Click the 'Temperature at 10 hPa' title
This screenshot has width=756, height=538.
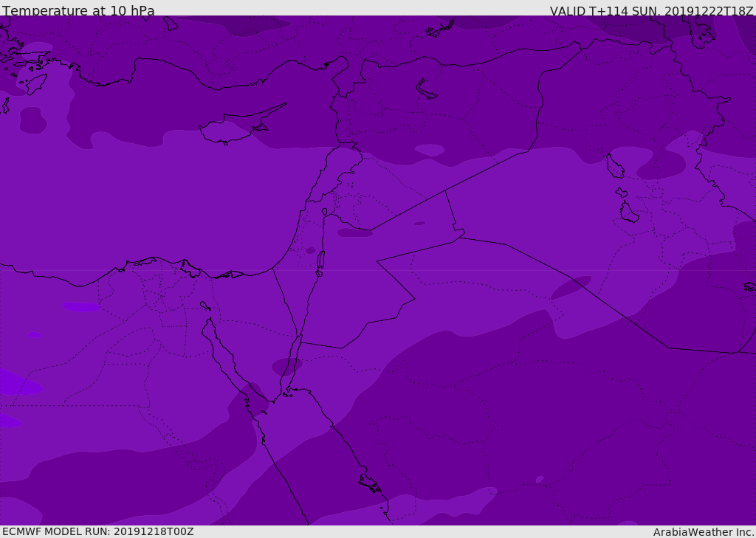point(78,10)
